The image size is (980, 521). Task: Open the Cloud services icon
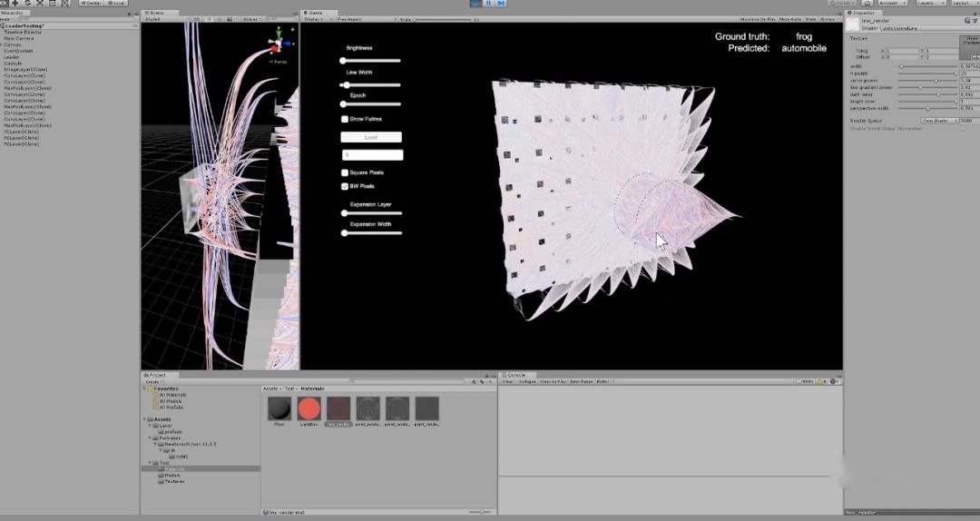pyautogui.click(x=867, y=3)
